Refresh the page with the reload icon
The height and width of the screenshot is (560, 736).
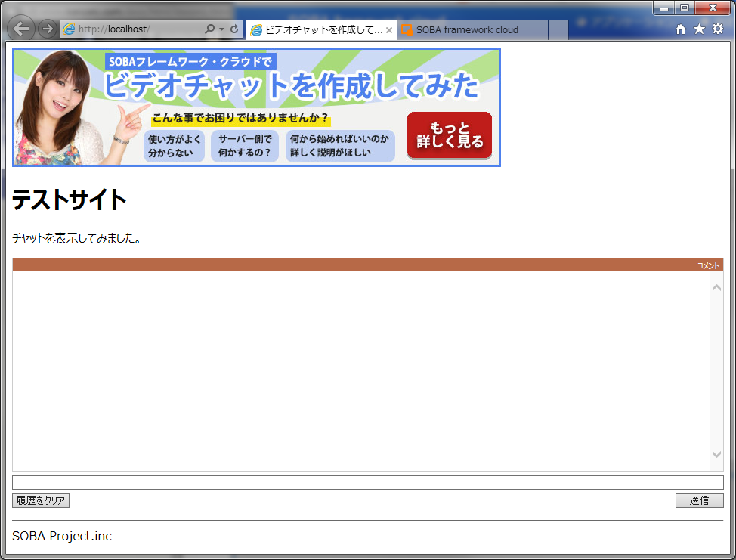pos(233,29)
